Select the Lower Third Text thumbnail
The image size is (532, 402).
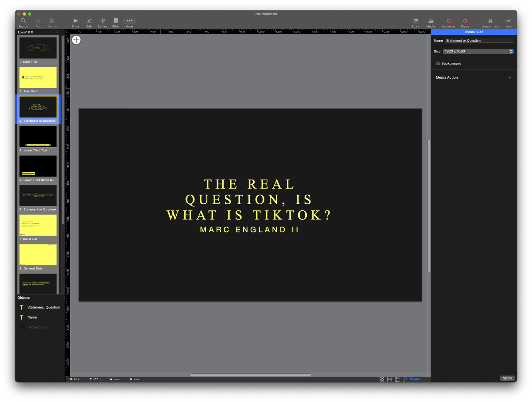pyautogui.click(x=38, y=136)
